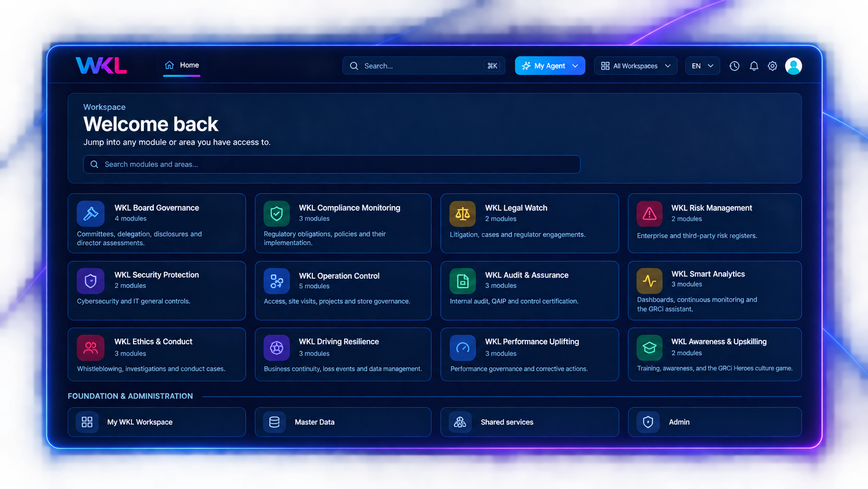Viewport: 868px width, 489px height.
Task: Open the All Workspaces dropdown
Action: tap(636, 66)
